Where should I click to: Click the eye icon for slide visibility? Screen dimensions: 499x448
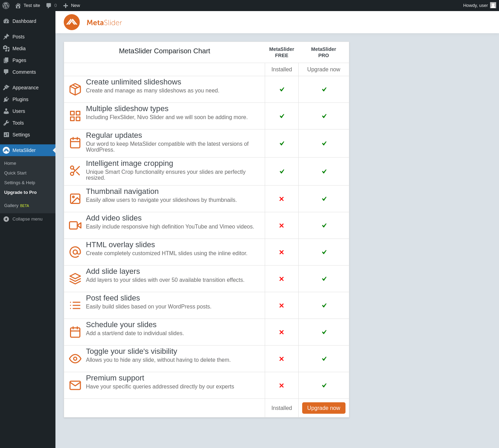click(x=75, y=359)
